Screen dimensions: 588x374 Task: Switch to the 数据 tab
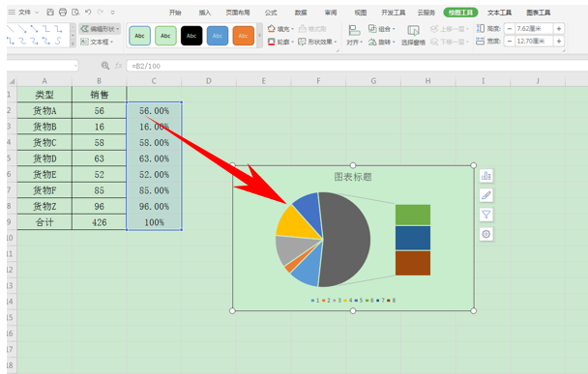click(x=301, y=13)
